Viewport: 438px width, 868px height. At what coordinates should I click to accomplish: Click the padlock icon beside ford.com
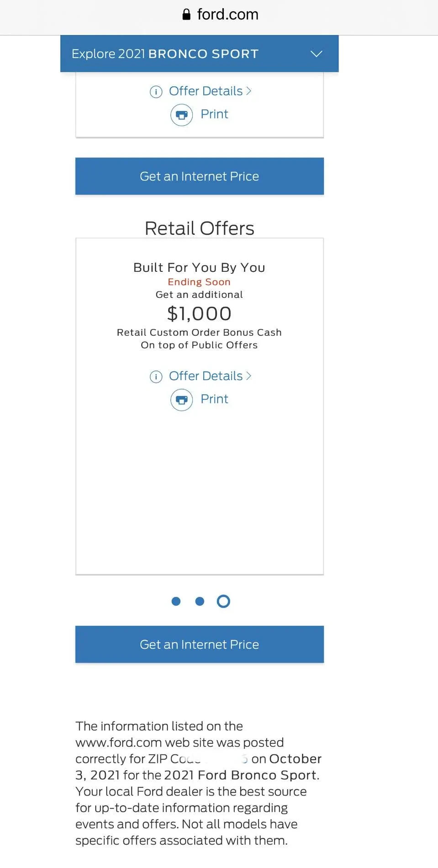point(186,15)
